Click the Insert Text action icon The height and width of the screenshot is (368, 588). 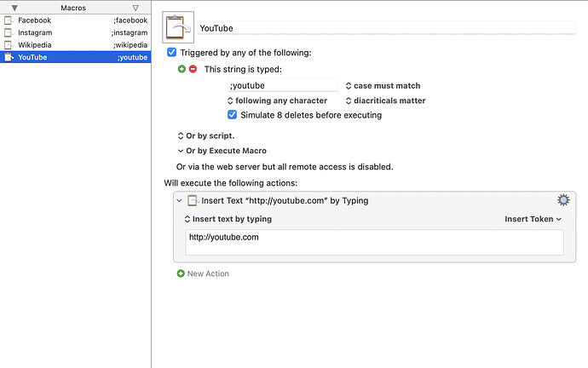coord(193,201)
